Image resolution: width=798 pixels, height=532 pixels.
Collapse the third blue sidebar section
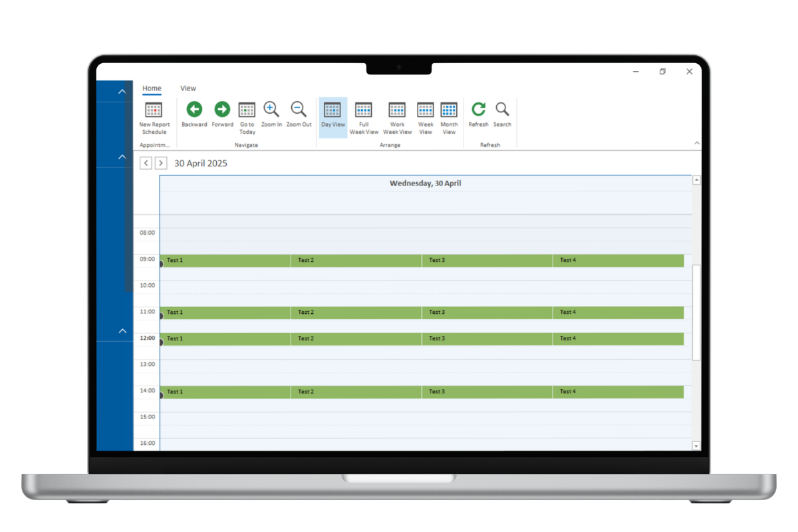tap(122, 331)
